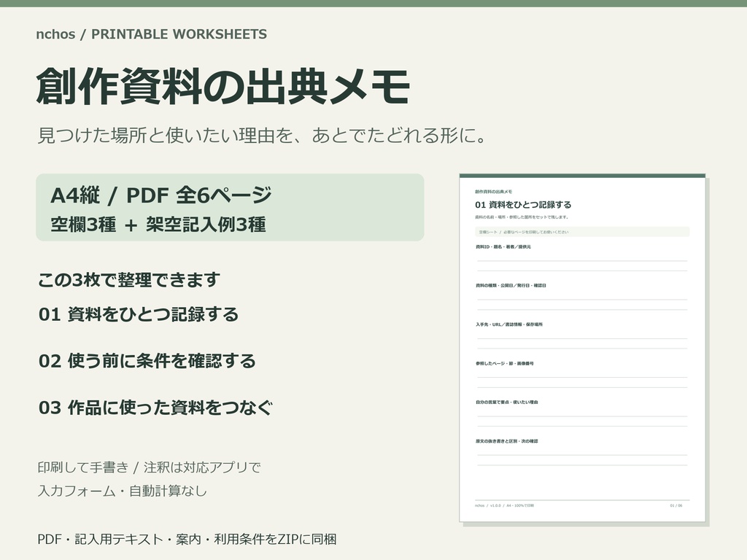Click the "この3枚で整理できます" heading

[x=128, y=279]
